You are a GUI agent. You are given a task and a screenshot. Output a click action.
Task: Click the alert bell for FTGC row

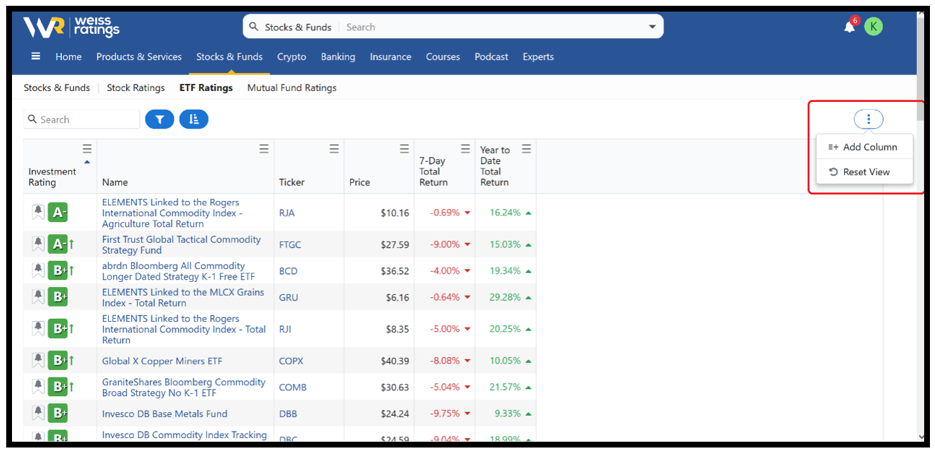click(x=38, y=244)
